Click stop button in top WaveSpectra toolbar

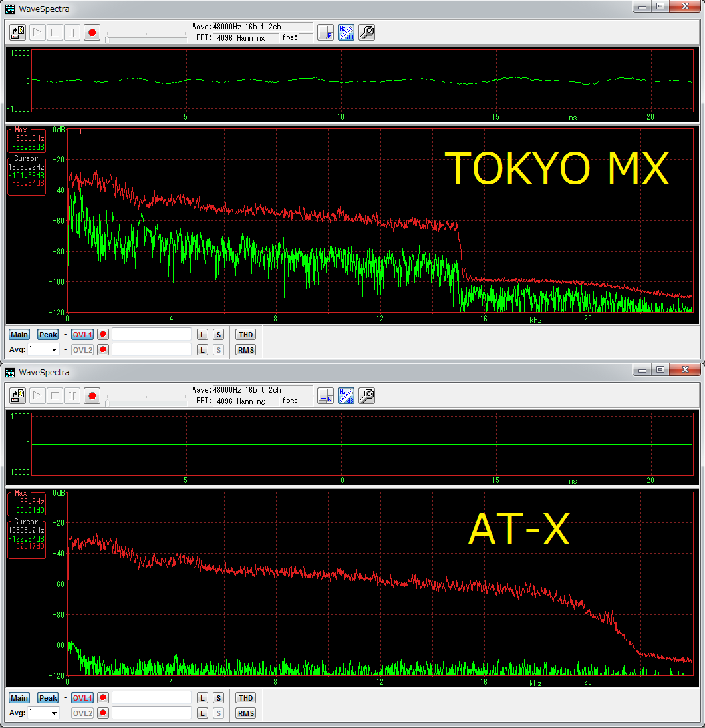pyautogui.click(x=55, y=33)
